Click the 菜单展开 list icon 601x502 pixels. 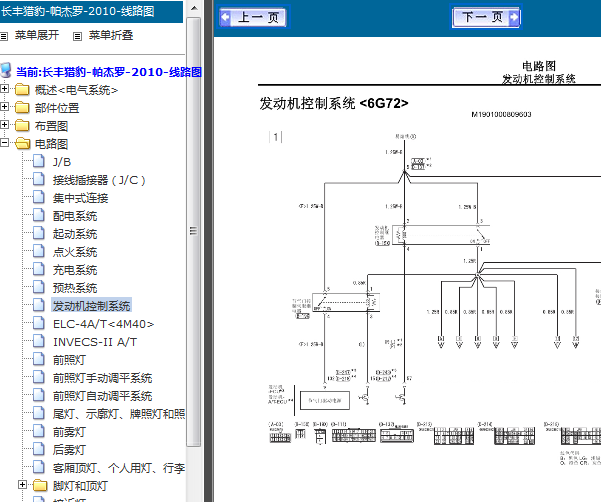point(4,36)
